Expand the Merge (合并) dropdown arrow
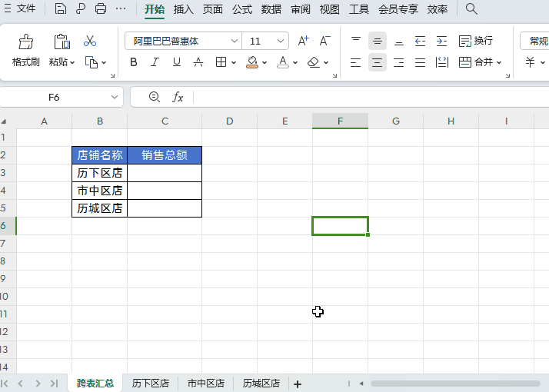This screenshot has height=392, width=549. [499, 63]
